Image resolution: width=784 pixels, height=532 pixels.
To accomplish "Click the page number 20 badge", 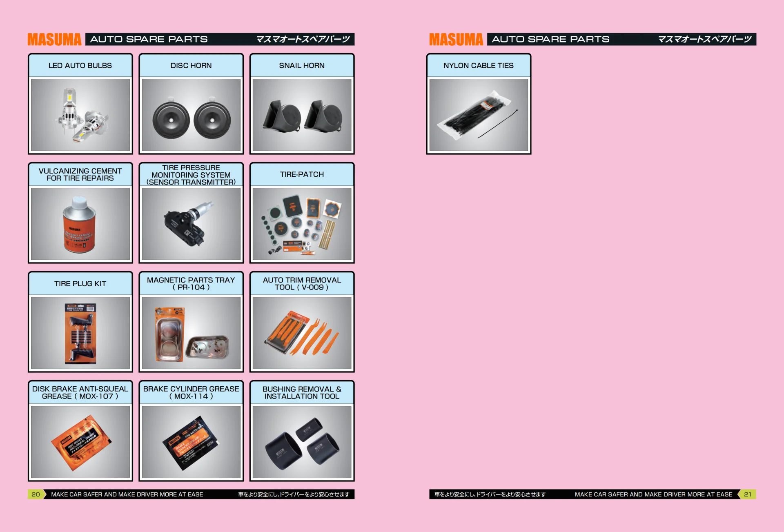I will pos(36,494).
